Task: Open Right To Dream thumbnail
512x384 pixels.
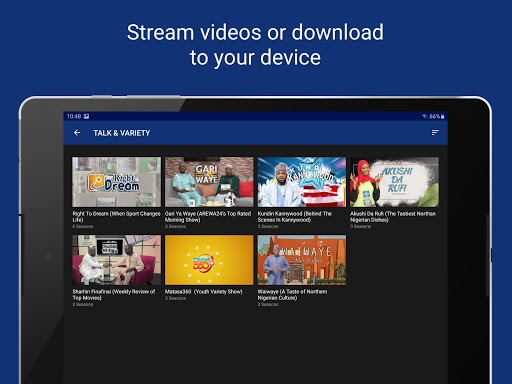Action: [116, 182]
